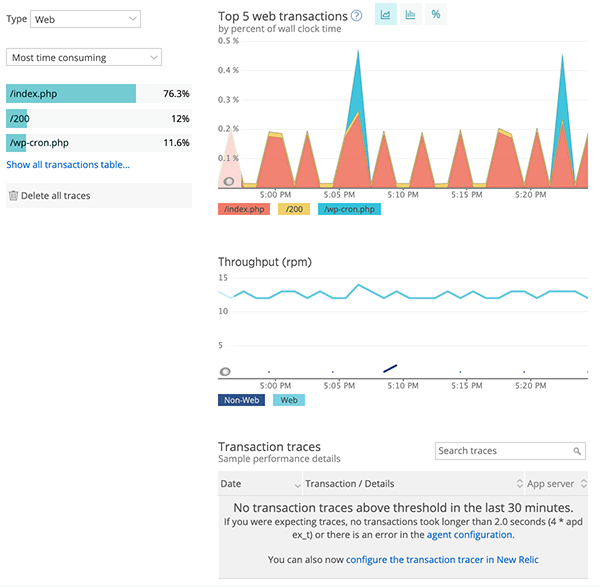This screenshot has width=600, height=587.
Task: Sort traces by Date column
Action: pos(258,483)
